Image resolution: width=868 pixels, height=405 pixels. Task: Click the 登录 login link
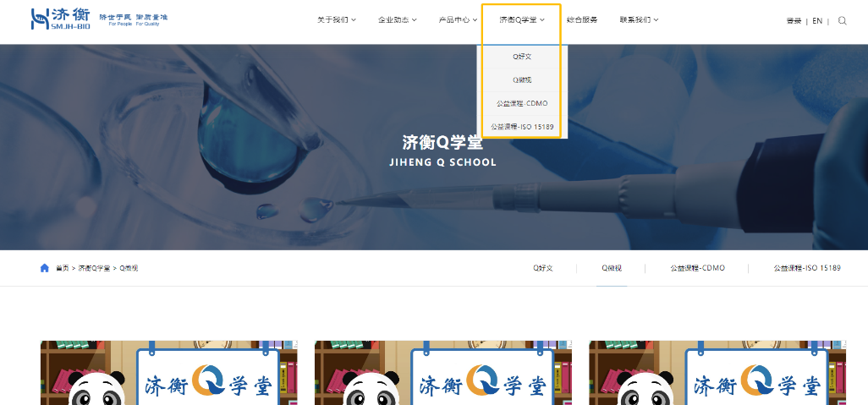[794, 21]
